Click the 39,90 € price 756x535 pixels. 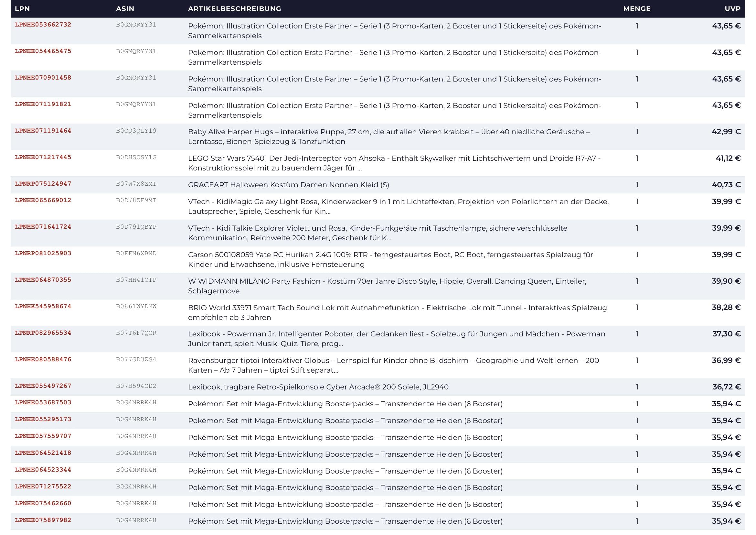[x=726, y=281]
